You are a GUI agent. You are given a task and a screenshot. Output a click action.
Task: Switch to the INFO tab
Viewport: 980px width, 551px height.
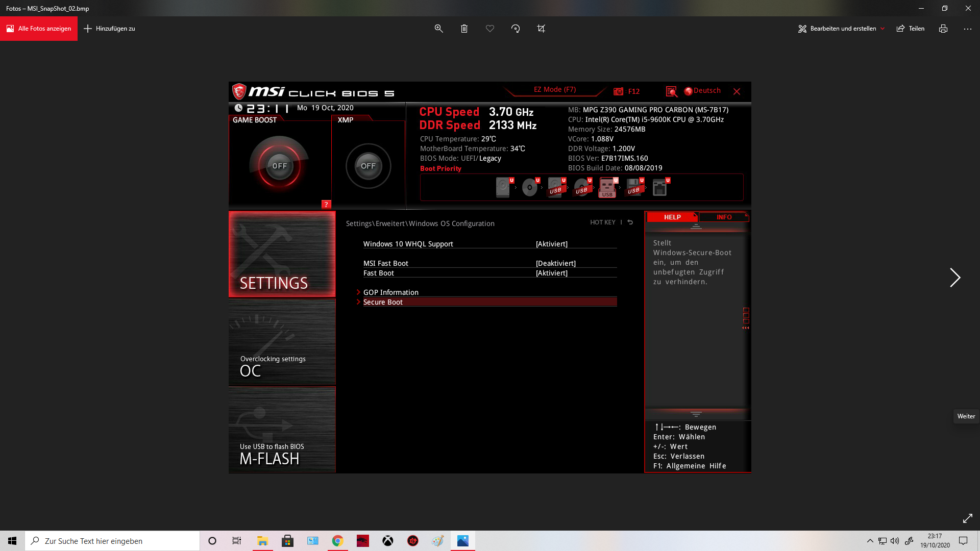click(x=723, y=217)
